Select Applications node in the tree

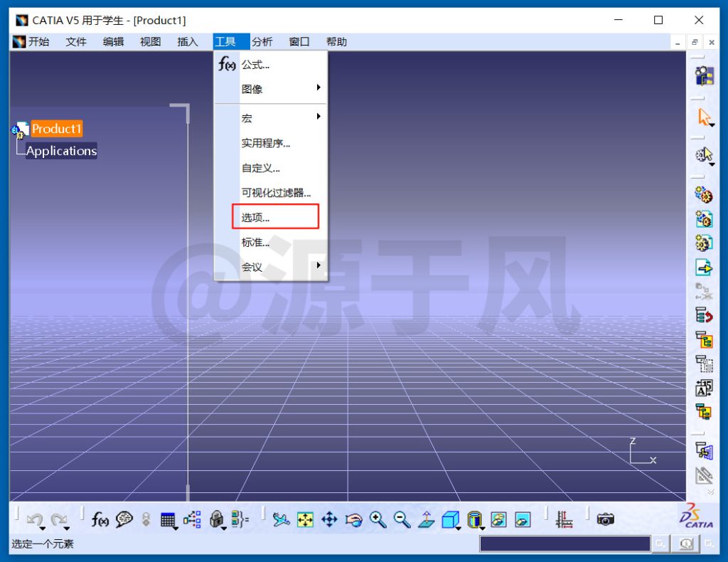(x=61, y=151)
